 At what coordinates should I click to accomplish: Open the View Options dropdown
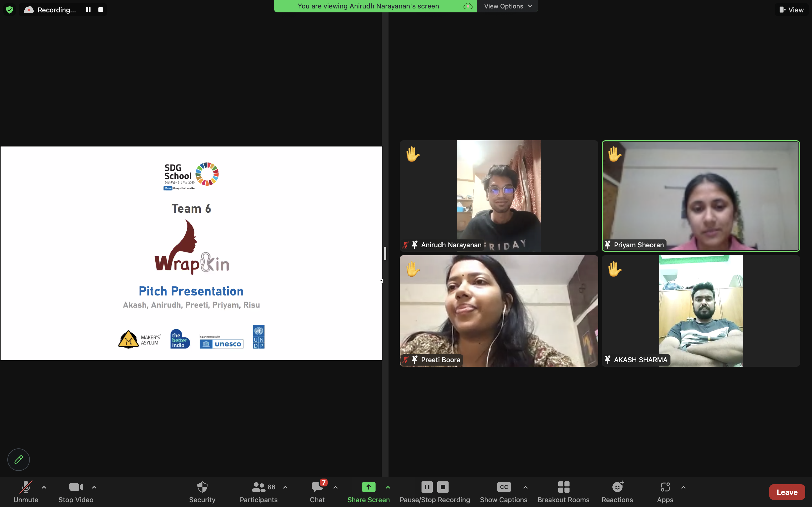click(x=508, y=6)
